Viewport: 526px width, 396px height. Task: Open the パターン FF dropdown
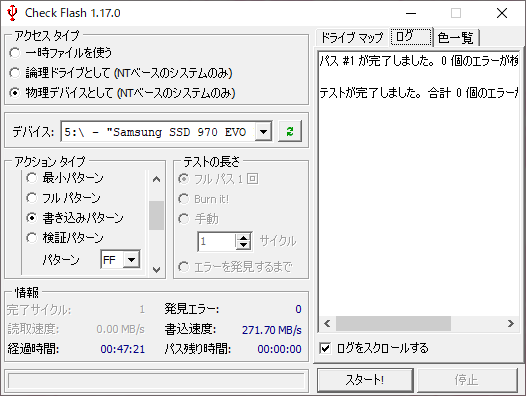pyautogui.click(x=132, y=259)
